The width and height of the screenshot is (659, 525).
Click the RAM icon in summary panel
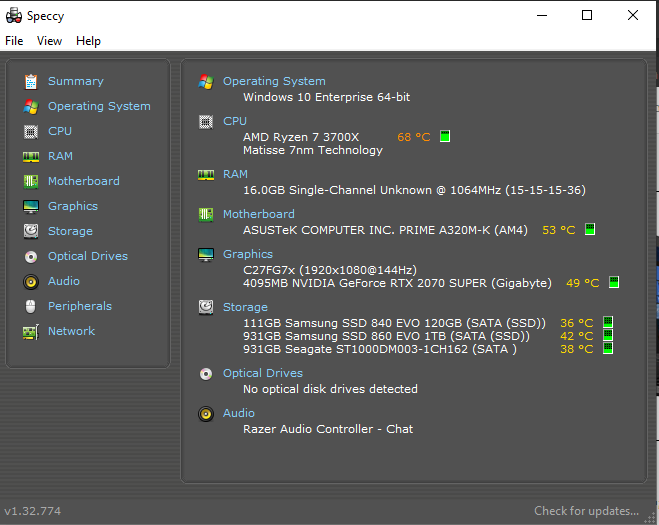[206, 174]
